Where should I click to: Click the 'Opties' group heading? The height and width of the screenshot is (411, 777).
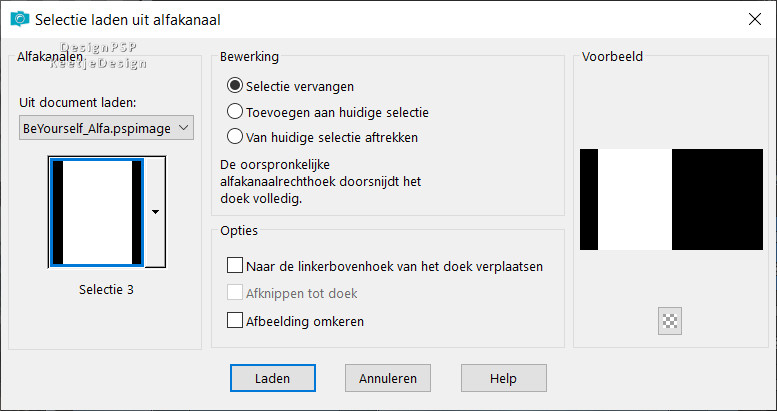pos(239,231)
